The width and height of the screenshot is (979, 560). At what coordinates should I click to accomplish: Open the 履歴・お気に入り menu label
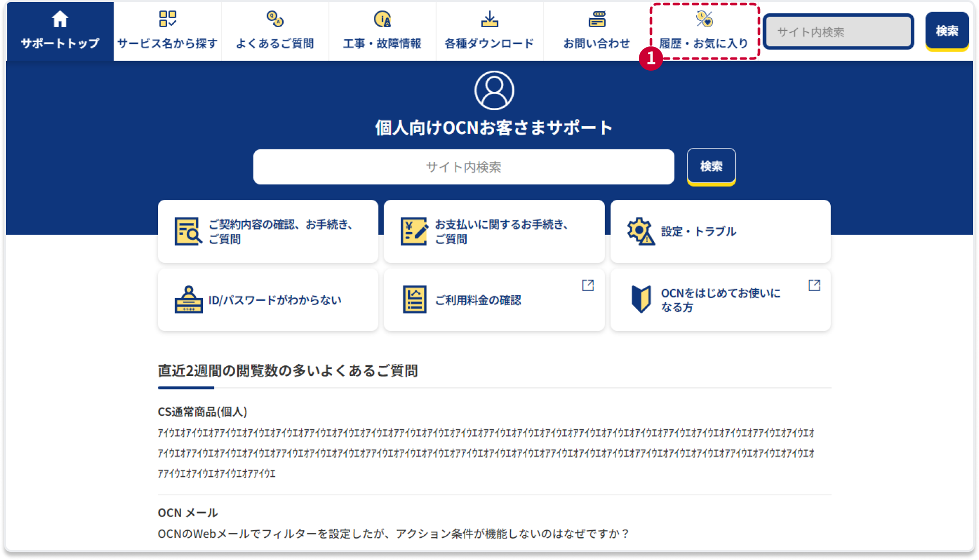704,43
